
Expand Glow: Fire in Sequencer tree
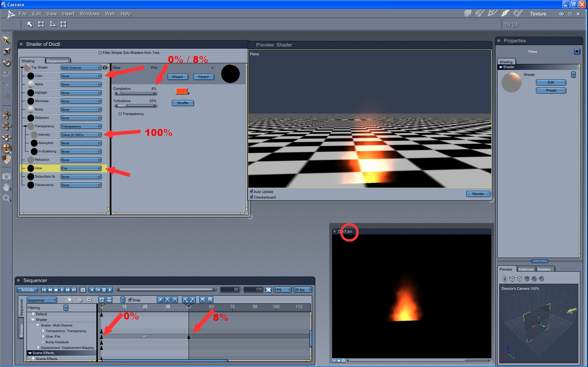43,337
